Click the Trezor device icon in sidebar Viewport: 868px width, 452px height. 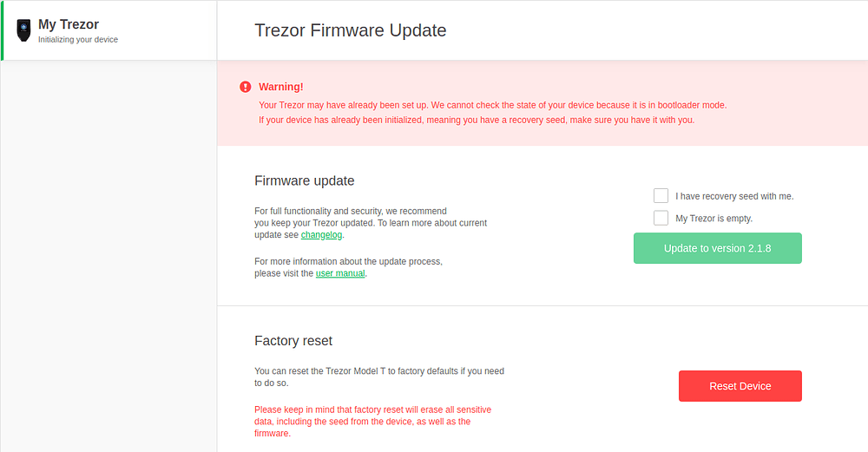tap(23, 30)
